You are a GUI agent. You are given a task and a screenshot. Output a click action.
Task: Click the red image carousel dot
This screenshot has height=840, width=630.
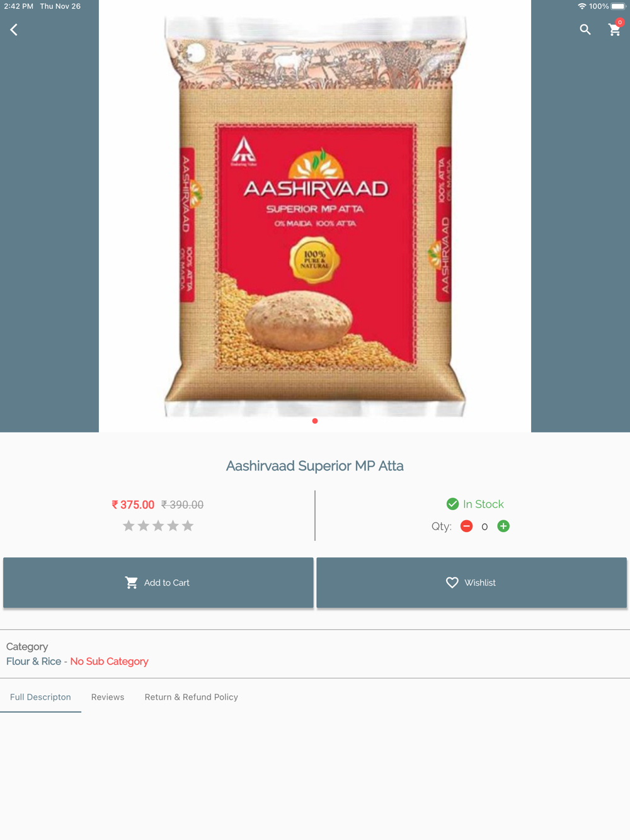coord(315,421)
